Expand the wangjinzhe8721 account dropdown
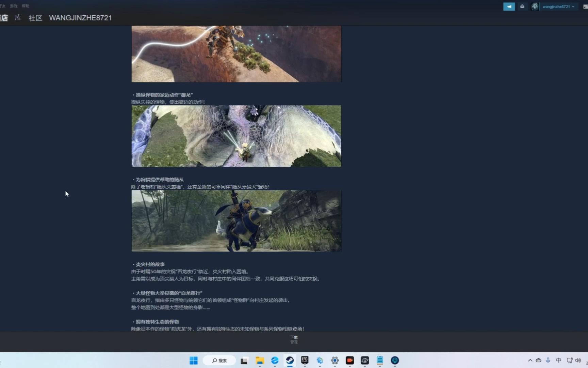Screen dimensions: 588x368 click(x=558, y=6)
